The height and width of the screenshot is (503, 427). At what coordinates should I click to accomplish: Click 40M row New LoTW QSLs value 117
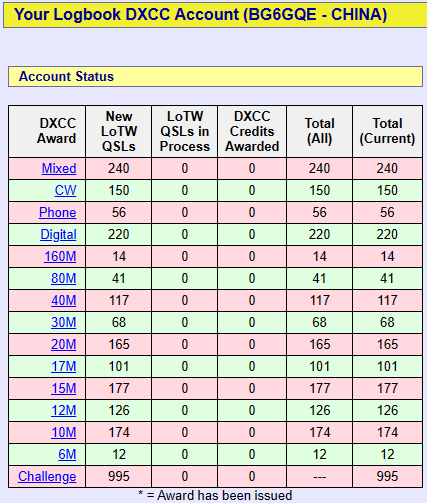119,300
